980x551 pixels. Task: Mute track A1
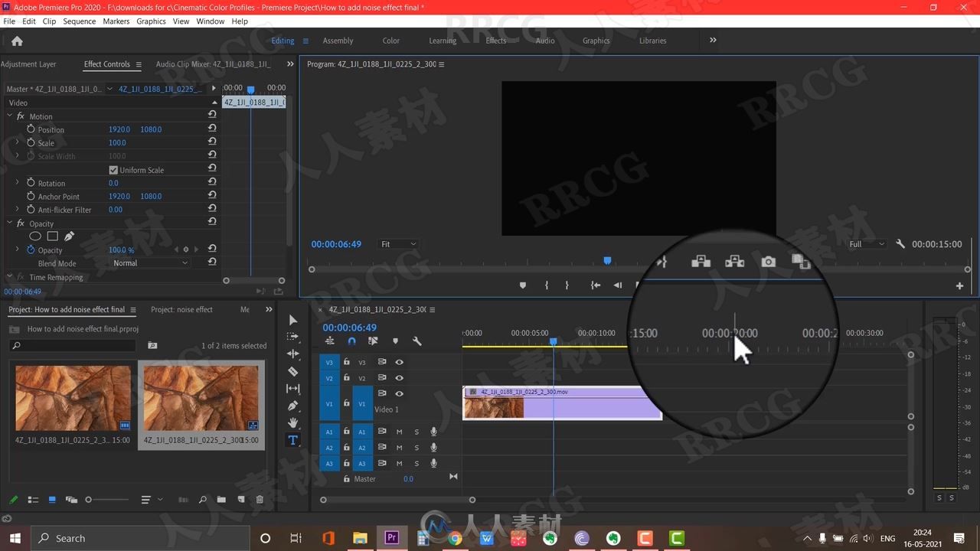click(399, 432)
